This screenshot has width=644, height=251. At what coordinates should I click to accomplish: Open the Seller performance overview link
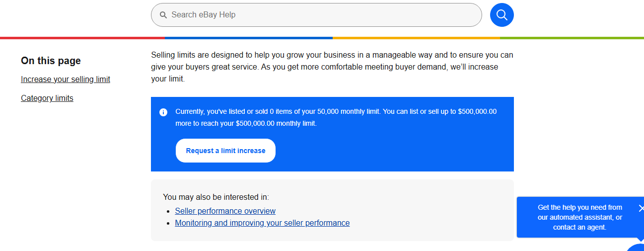(x=225, y=211)
